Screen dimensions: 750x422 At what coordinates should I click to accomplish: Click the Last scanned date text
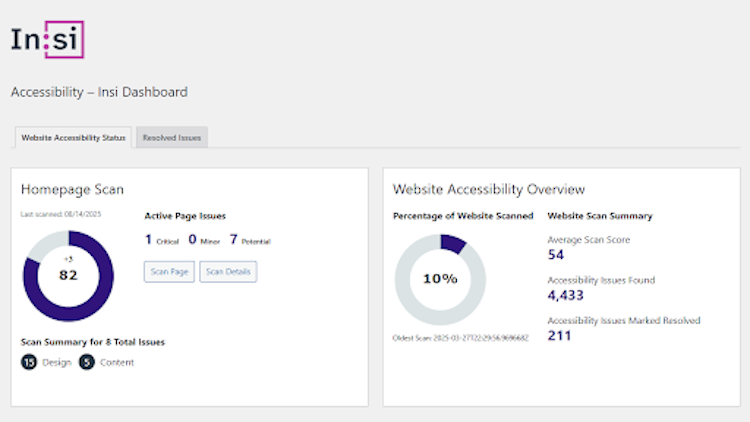[x=61, y=214]
